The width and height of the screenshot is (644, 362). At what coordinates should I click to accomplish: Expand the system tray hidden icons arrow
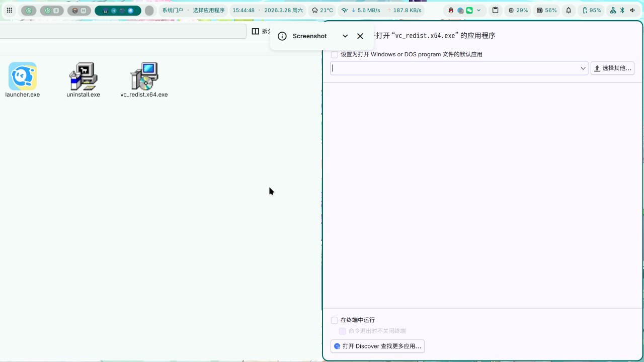click(x=478, y=10)
